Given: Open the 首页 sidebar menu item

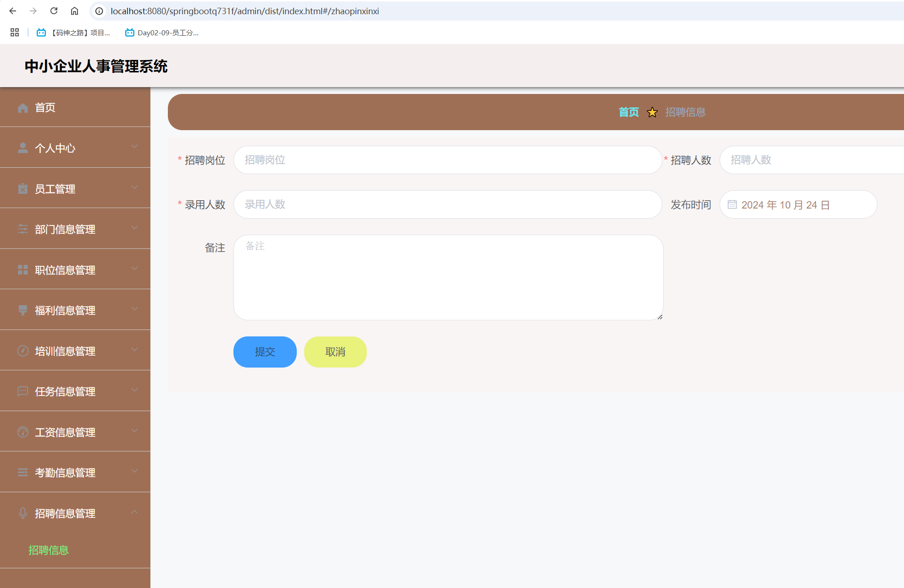Looking at the screenshot, I should tap(75, 107).
